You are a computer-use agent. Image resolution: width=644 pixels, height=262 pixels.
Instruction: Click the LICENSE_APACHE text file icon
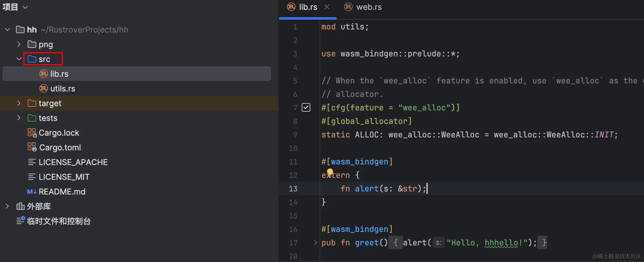(32, 162)
